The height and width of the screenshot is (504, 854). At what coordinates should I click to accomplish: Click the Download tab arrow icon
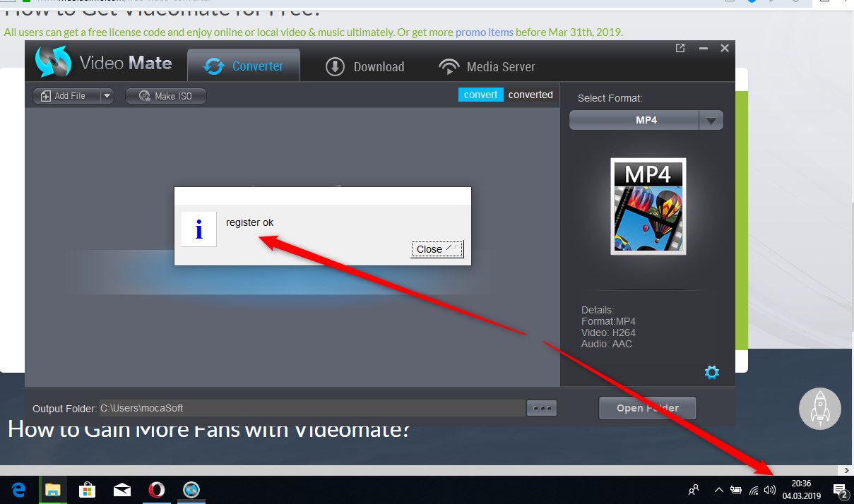(x=335, y=66)
